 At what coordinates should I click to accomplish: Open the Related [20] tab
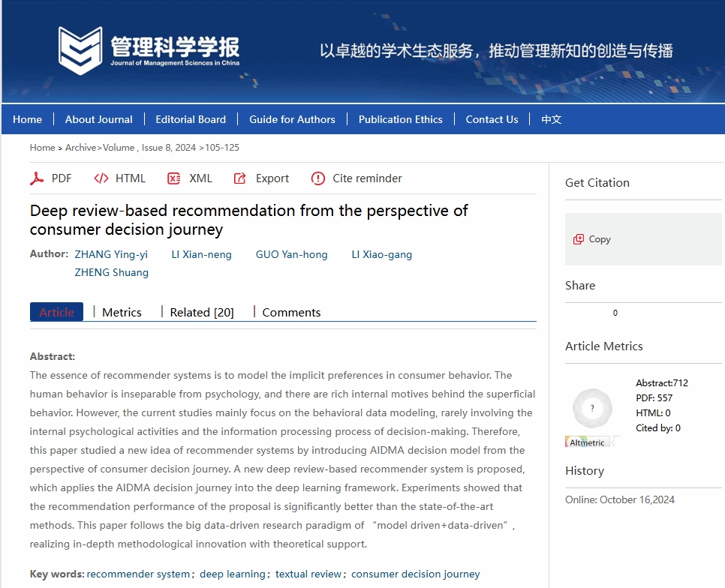pos(202,313)
